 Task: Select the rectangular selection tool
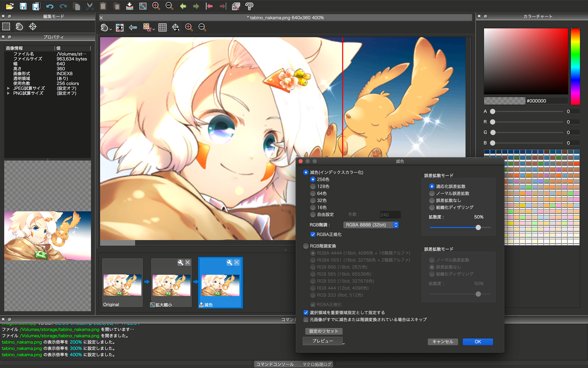(6, 27)
